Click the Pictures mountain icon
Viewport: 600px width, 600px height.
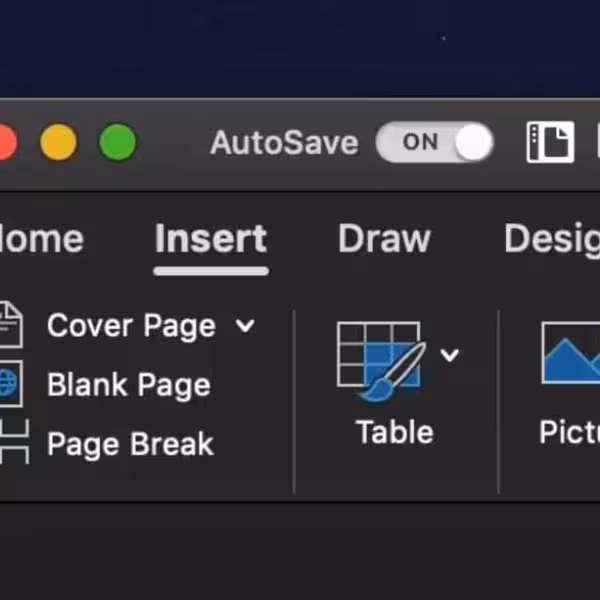(x=571, y=353)
